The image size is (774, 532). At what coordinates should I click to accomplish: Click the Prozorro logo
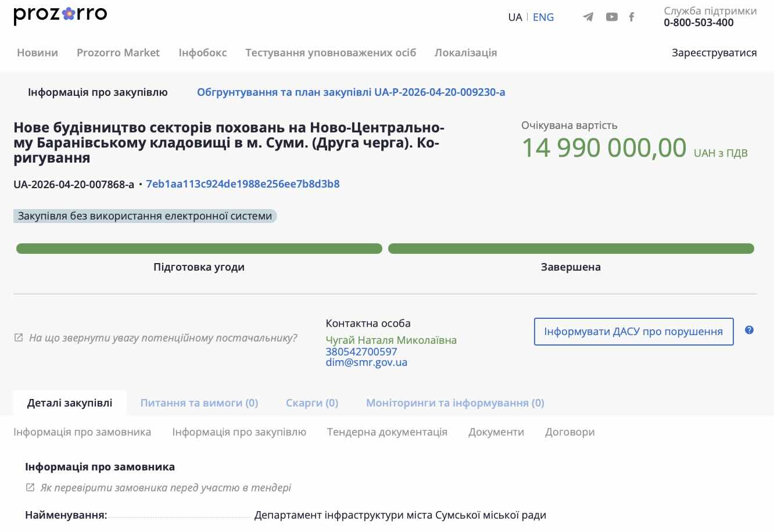tap(60, 15)
